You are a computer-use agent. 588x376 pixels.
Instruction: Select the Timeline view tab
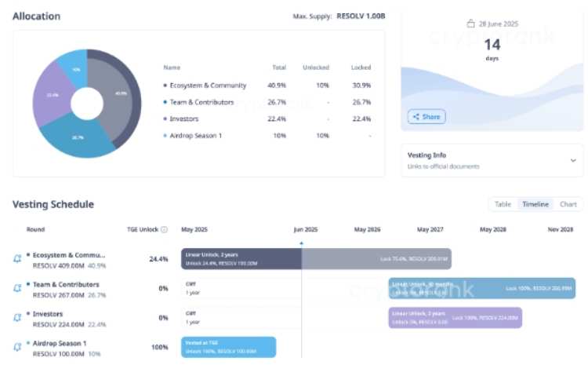[x=535, y=204]
